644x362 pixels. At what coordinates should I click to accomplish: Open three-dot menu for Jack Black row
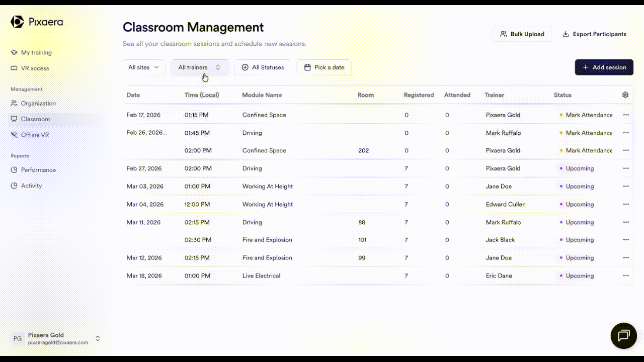(626, 240)
